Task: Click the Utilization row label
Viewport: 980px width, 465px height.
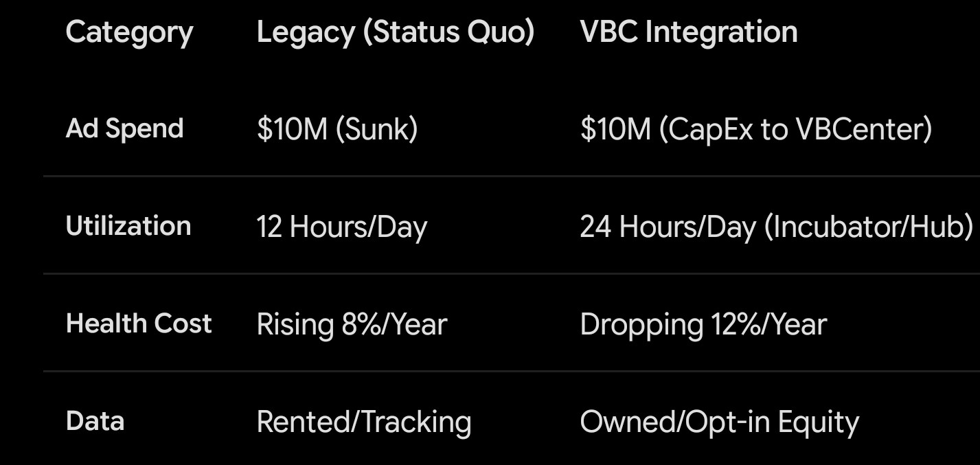Action: [128, 226]
